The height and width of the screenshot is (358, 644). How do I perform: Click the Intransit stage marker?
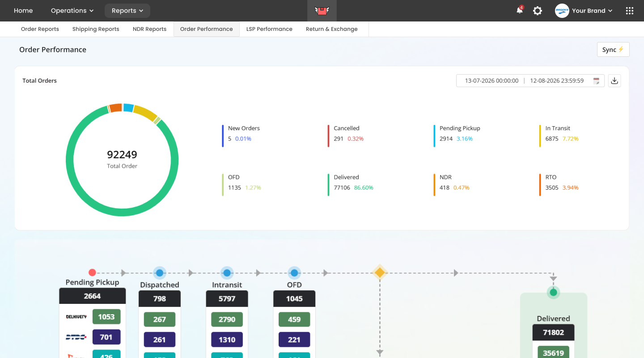click(227, 273)
